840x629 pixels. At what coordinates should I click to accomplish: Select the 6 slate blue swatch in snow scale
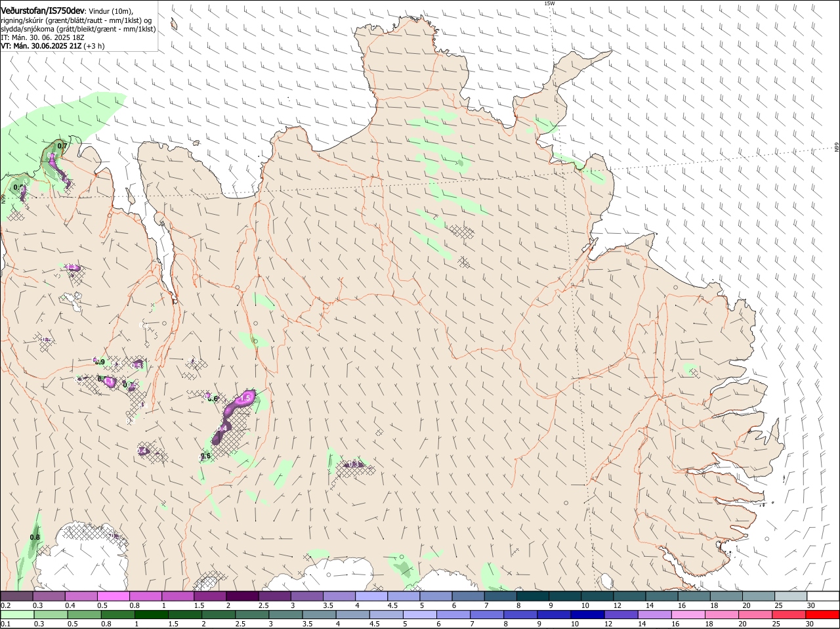(x=468, y=596)
